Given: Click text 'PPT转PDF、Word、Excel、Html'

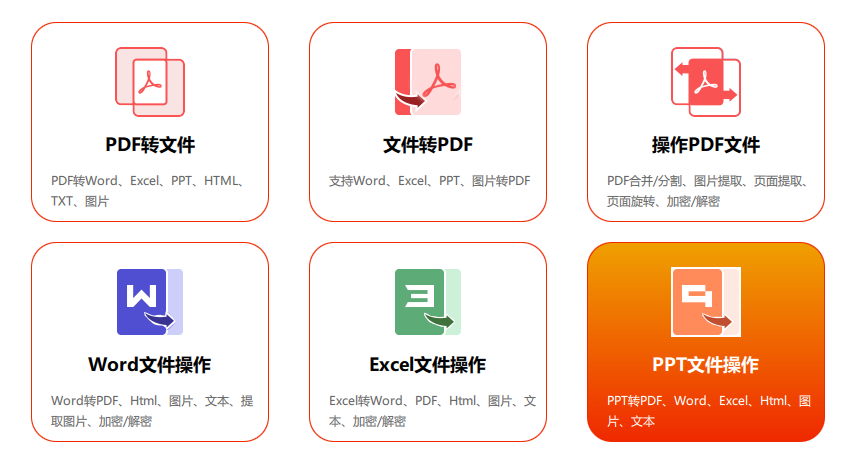Looking at the screenshot, I should tap(697, 401).
